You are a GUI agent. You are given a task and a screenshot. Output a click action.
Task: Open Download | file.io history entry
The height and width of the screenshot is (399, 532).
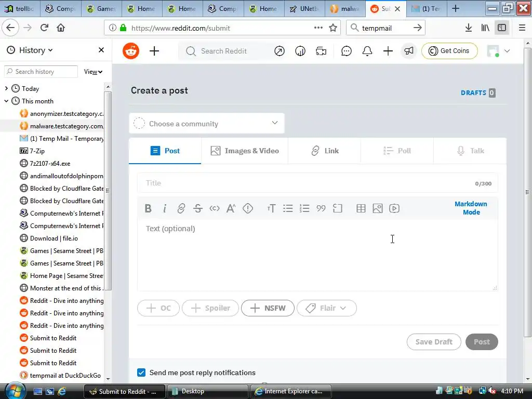(54, 238)
